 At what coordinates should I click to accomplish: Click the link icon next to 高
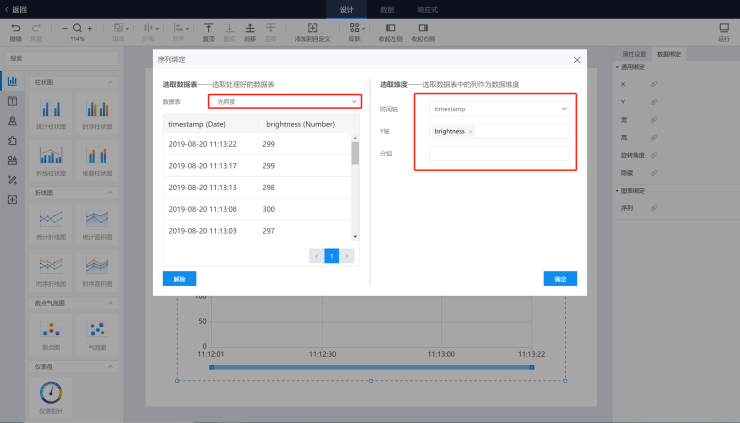click(654, 137)
